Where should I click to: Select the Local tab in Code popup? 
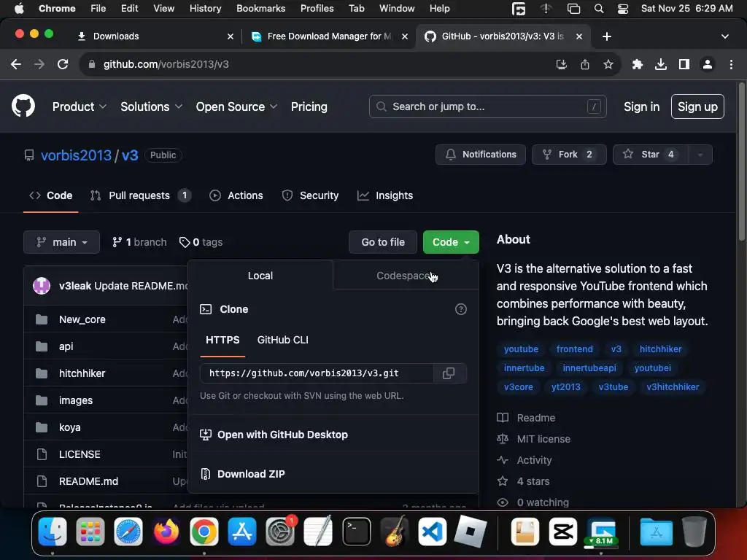tap(260, 276)
